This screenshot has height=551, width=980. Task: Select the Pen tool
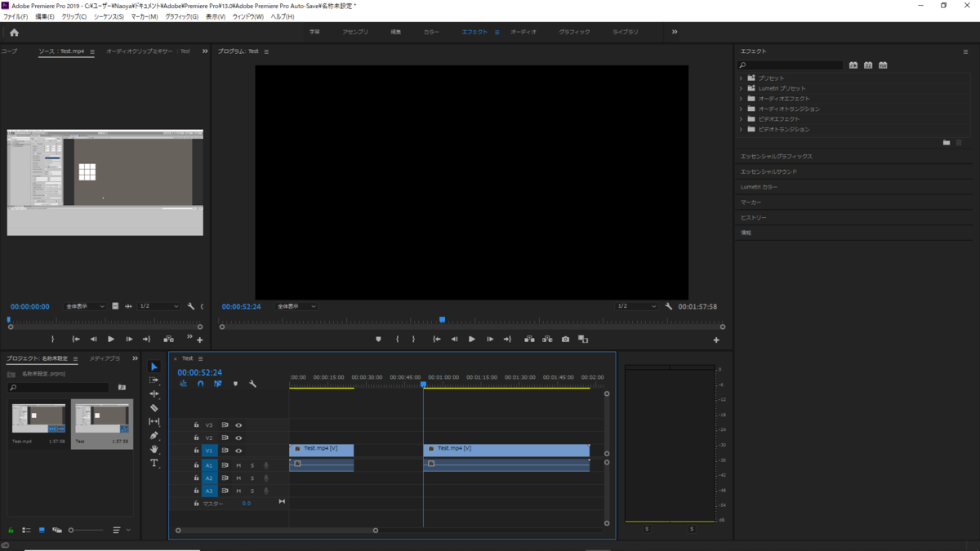click(x=154, y=436)
